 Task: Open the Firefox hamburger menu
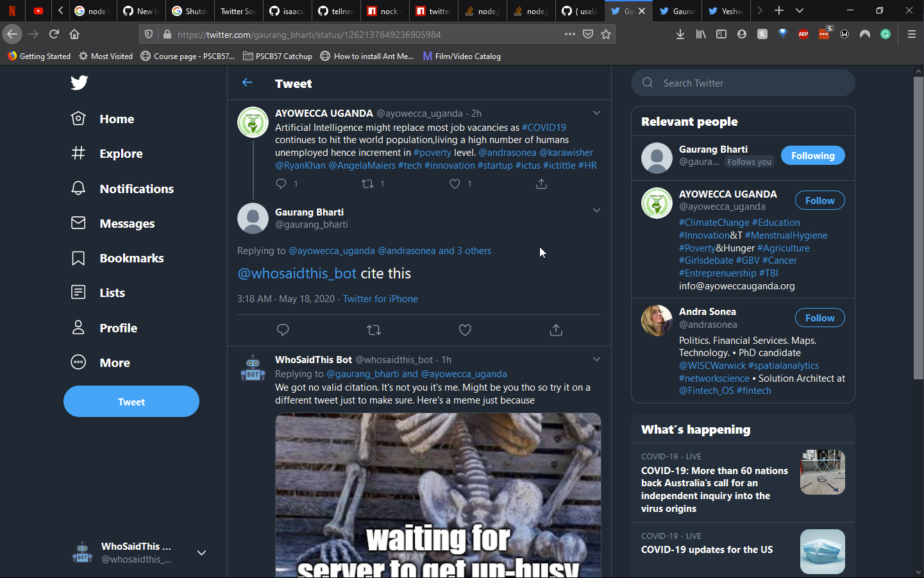911,34
